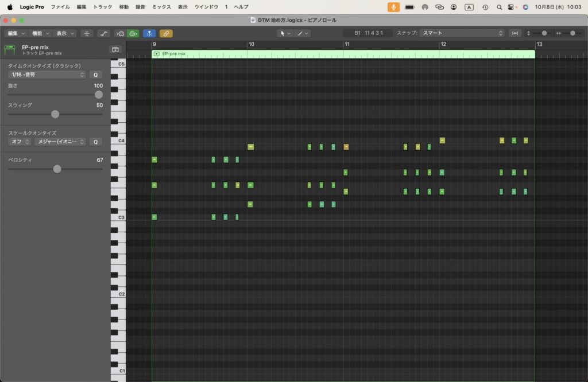This screenshot has height=382, width=588.
Task: Open the メジャー scale type dropdown
Action: [60, 142]
